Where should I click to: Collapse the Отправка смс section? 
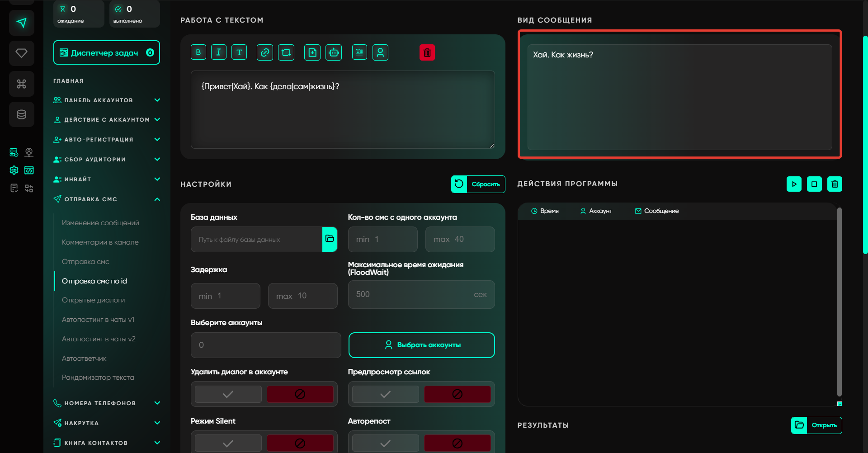coord(157,199)
